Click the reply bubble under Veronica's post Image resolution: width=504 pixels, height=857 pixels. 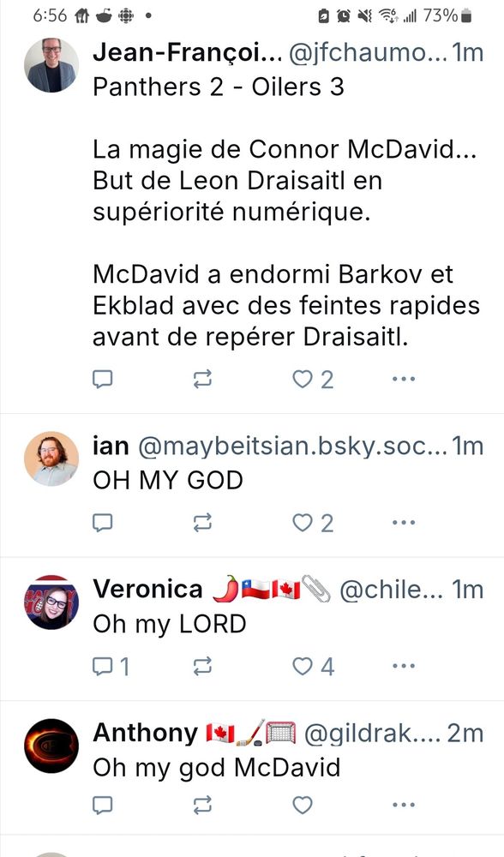tap(103, 666)
